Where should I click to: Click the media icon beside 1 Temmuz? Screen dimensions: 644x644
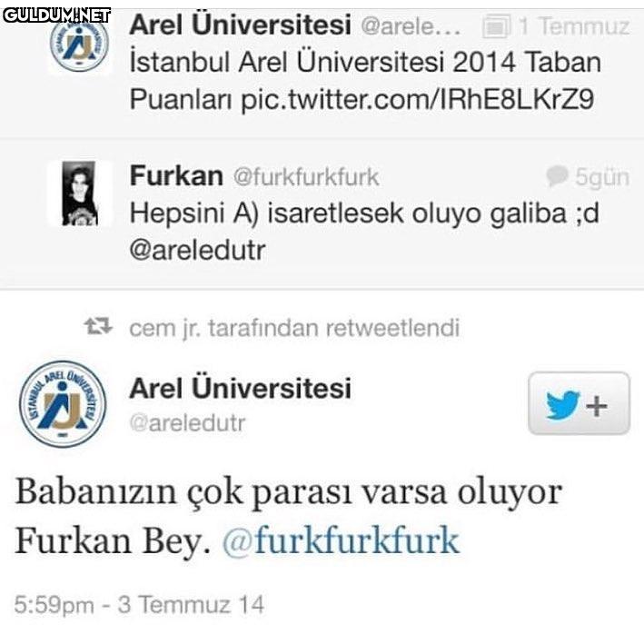[x=497, y=25]
